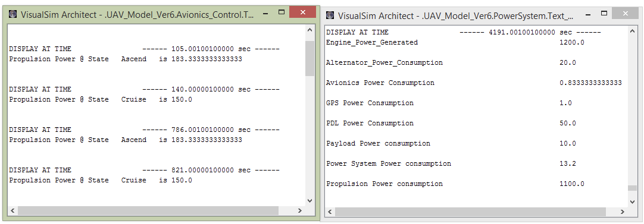
Task: Click left arrow of PowerSystem horizontal scrollbar
Action: (329, 212)
